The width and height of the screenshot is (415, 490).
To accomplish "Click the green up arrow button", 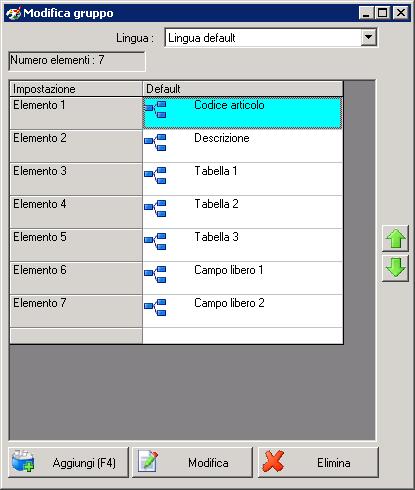I will coord(395,238).
